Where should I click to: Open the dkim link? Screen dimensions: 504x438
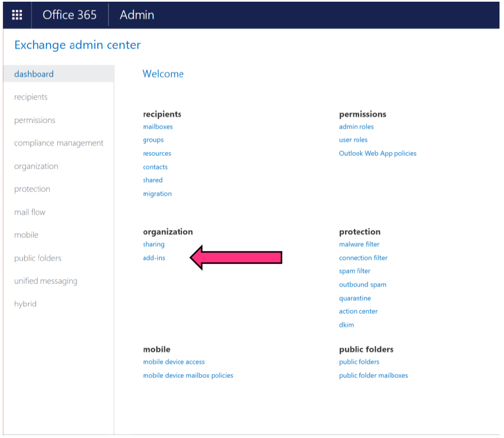pos(346,324)
